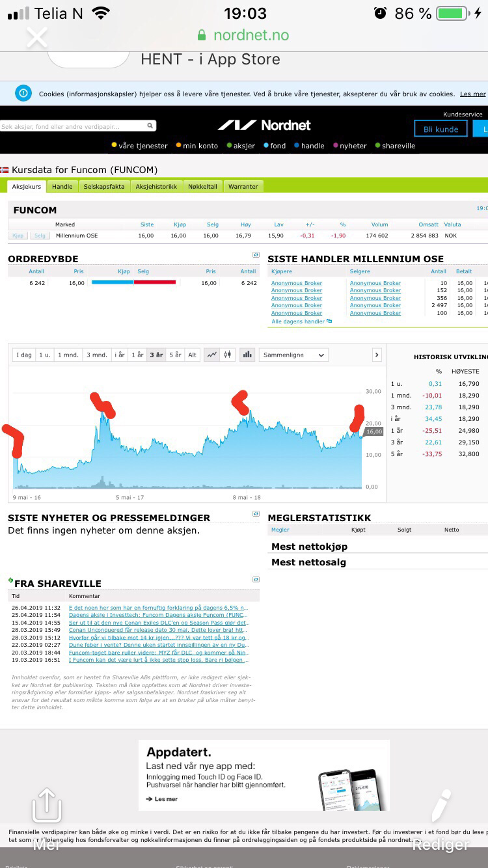The image size is (488, 868).
Task: Select the 5 år chart period
Action: [175, 355]
